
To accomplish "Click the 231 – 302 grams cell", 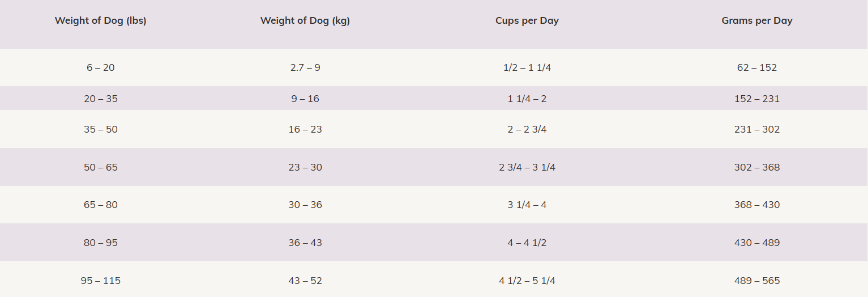I will (x=756, y=129).
